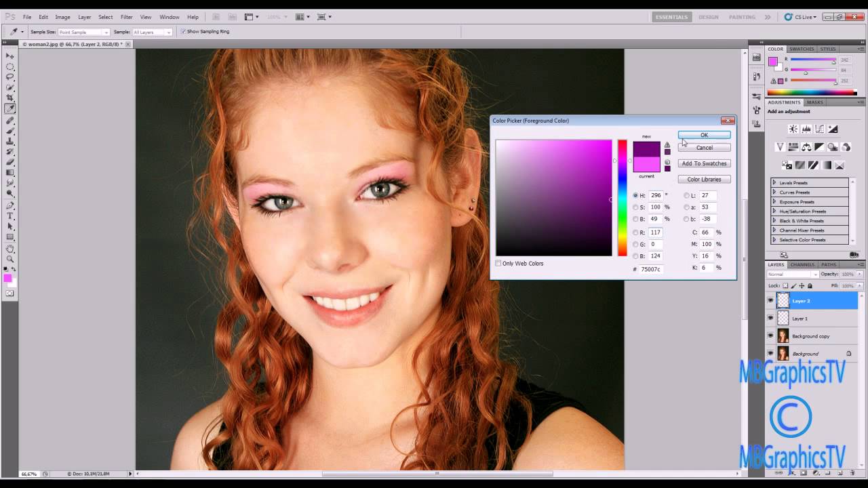Hide Layer 2 with eye icon
This screenshot has height=488, width=868.
(x=770, y=300)
